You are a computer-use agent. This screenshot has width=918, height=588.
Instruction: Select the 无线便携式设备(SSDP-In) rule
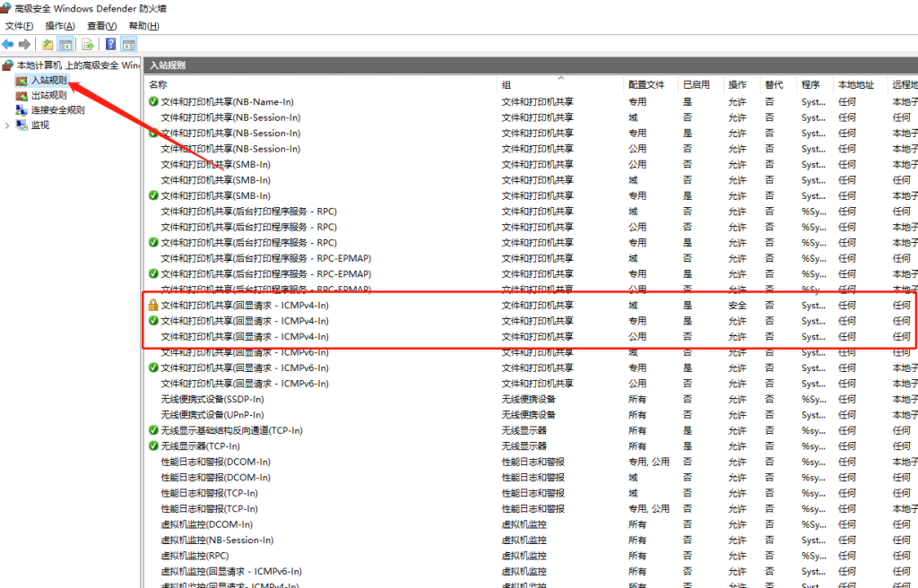[x=212, y=400]
